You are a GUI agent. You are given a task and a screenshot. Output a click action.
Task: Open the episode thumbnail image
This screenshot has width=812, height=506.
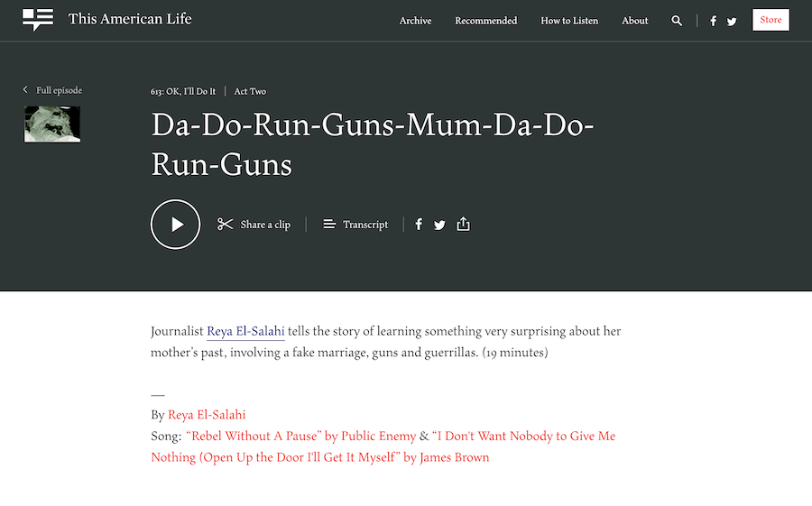(52, 124)
